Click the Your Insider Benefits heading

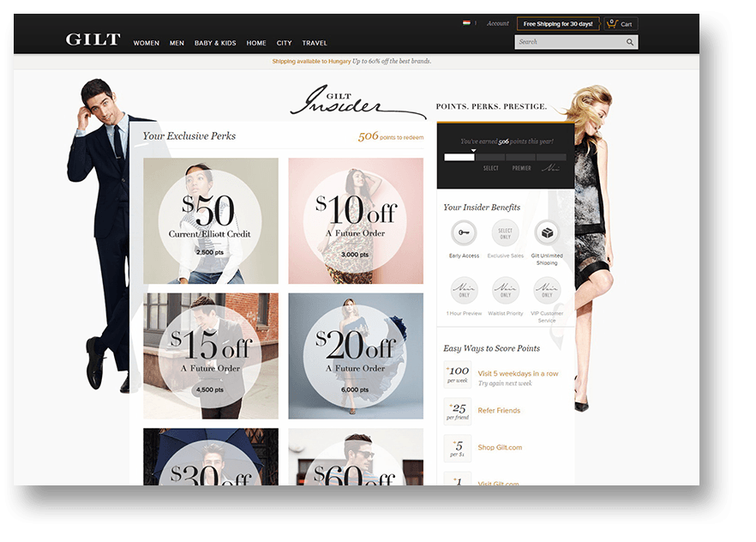point(482,208)
